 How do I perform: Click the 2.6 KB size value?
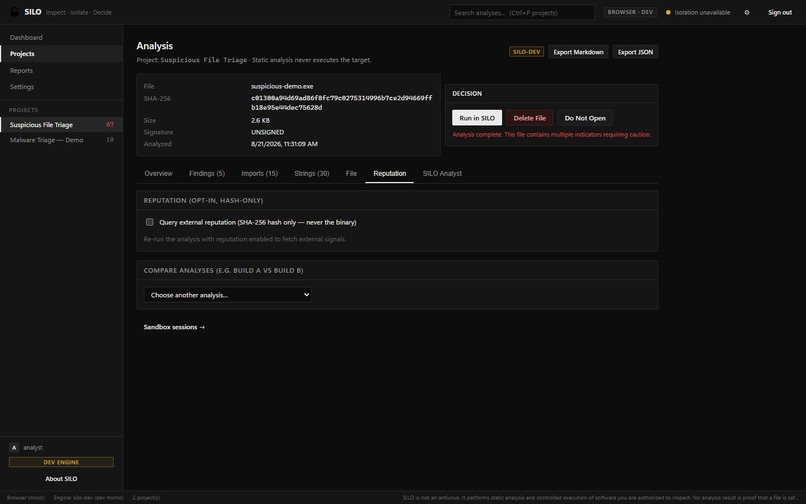(x=260, y=120)
